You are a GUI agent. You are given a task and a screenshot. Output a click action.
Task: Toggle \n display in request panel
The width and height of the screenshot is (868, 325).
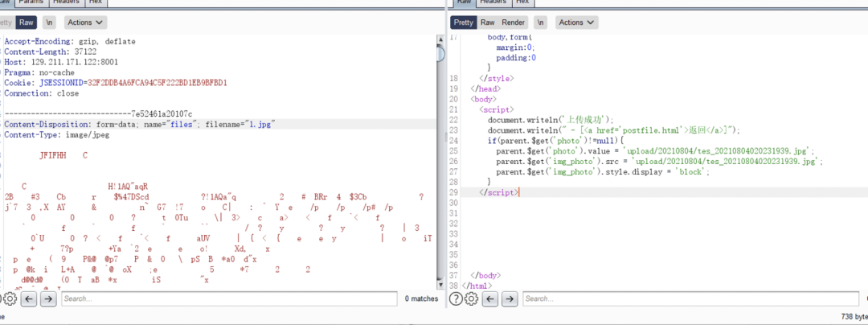[x=50, y=23]
